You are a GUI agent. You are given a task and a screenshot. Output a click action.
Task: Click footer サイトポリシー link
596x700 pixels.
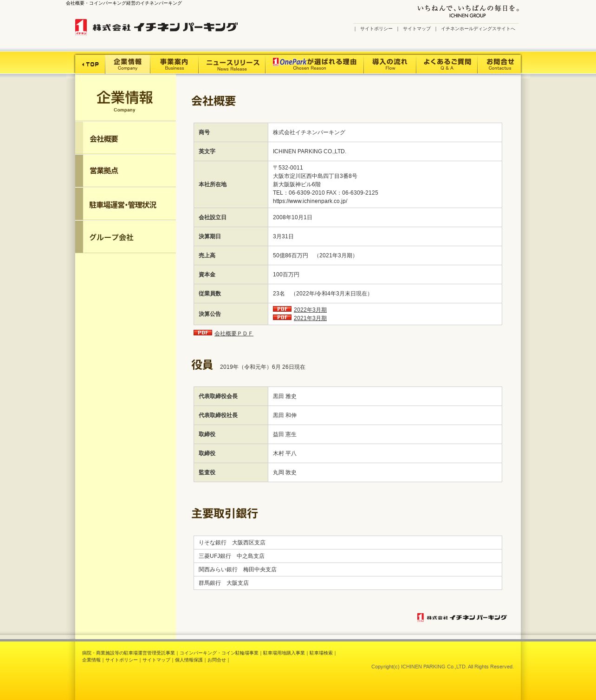tap(122, 660)
